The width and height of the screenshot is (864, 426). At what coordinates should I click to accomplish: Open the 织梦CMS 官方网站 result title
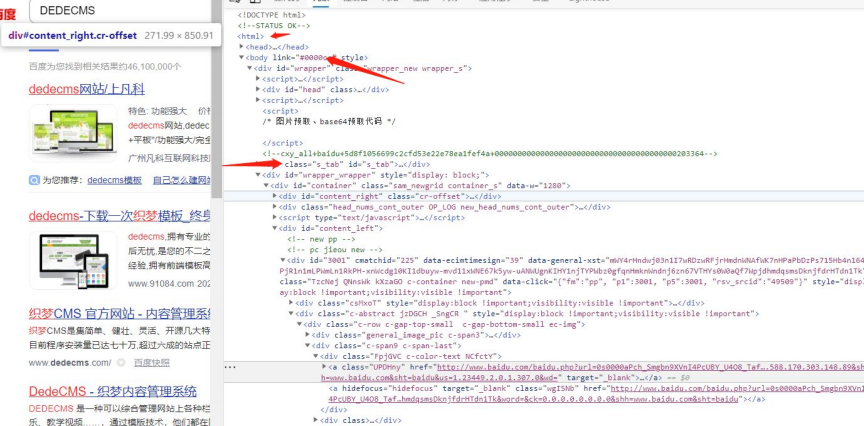pos(120,314)
